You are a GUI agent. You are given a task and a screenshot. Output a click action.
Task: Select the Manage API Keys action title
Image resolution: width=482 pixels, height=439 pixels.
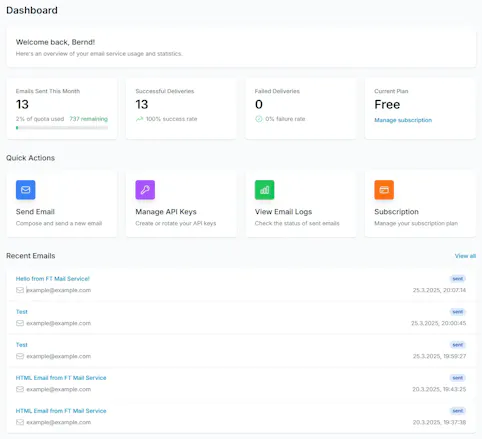coord(166,212)
